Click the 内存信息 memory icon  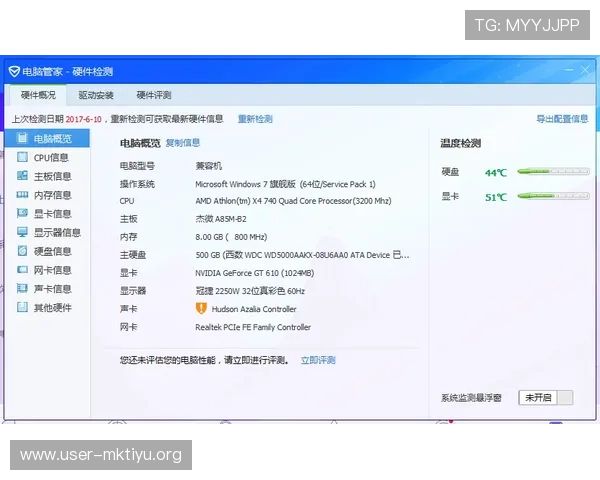click(22, 194)
